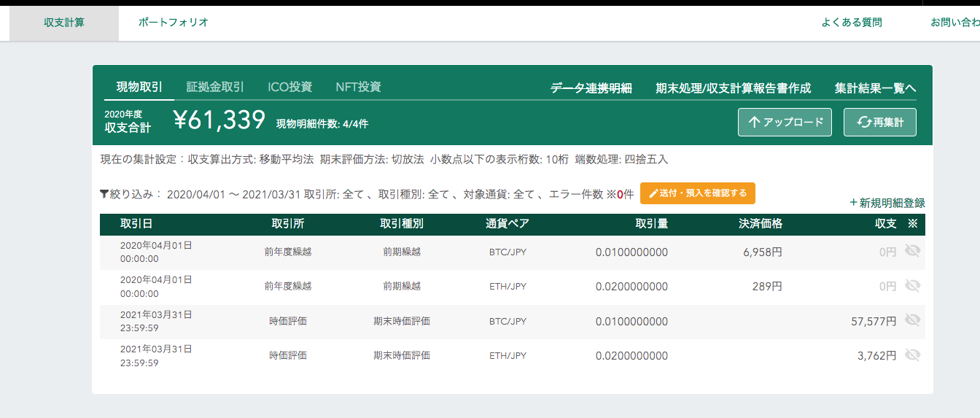Click the 取引所 column header
This screenshot has width=980, height=418.
click(287, 224)
